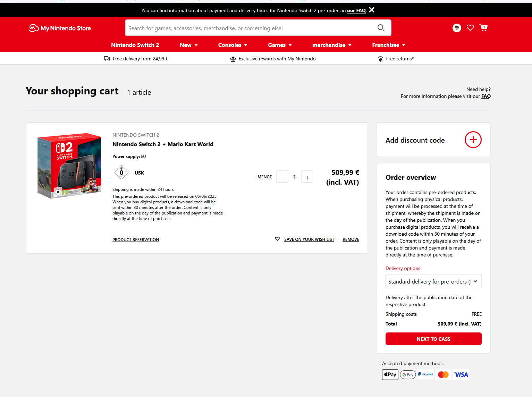The image size is (532, 397).
Task: Click the free returns box icon
Action: coord(380,59)
